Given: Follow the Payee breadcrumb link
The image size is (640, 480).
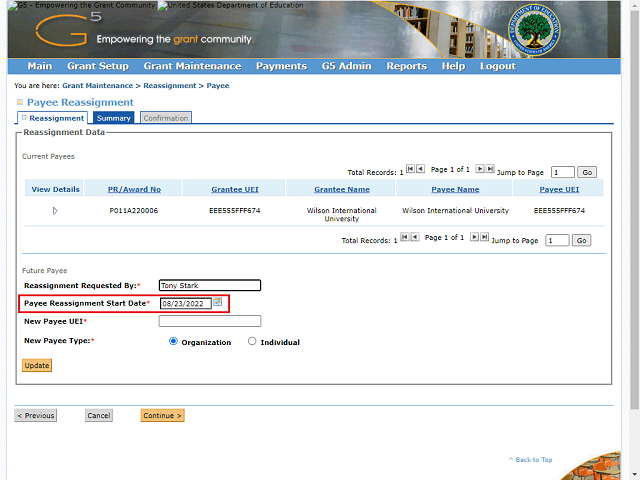Looking at the screenshot, I should (x=218, y=86).
